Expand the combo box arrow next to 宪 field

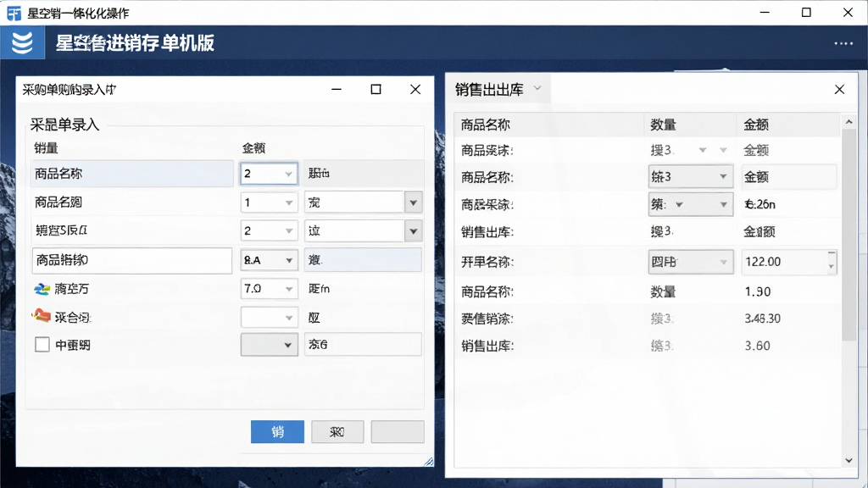coord(413,202)
